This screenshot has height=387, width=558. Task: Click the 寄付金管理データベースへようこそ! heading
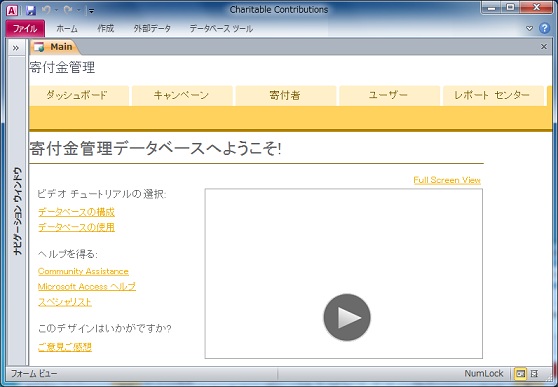click(155, 148)
